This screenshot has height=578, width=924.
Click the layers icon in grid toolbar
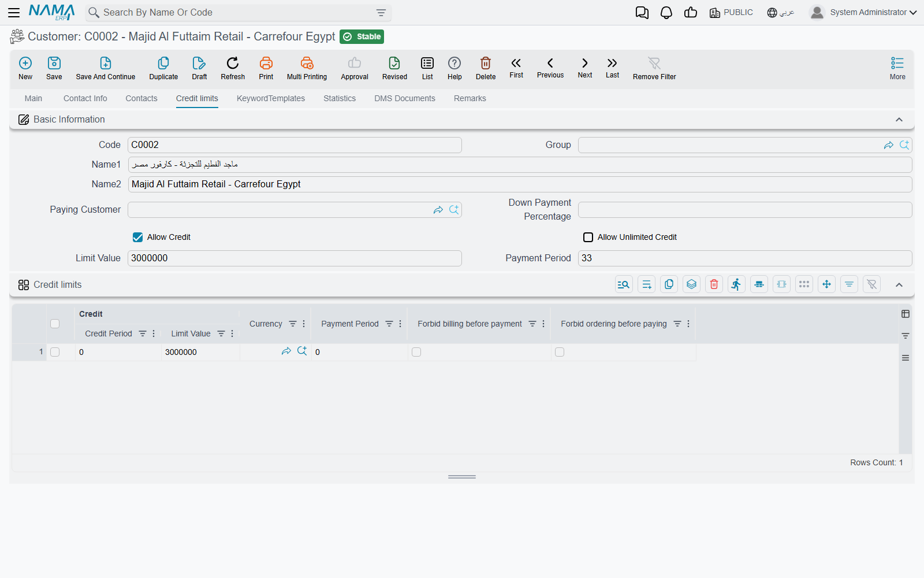(692, 284)
